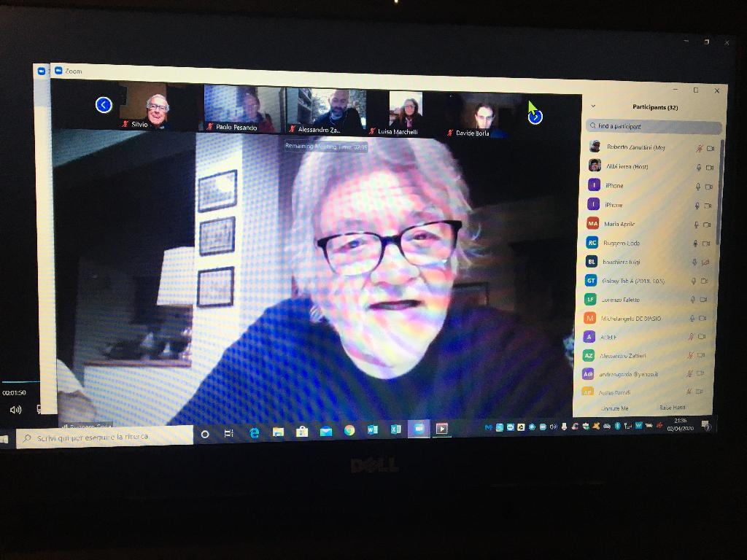Open Google Chrome from taskbar
This screenshot has height=560, width=747.
349,430
